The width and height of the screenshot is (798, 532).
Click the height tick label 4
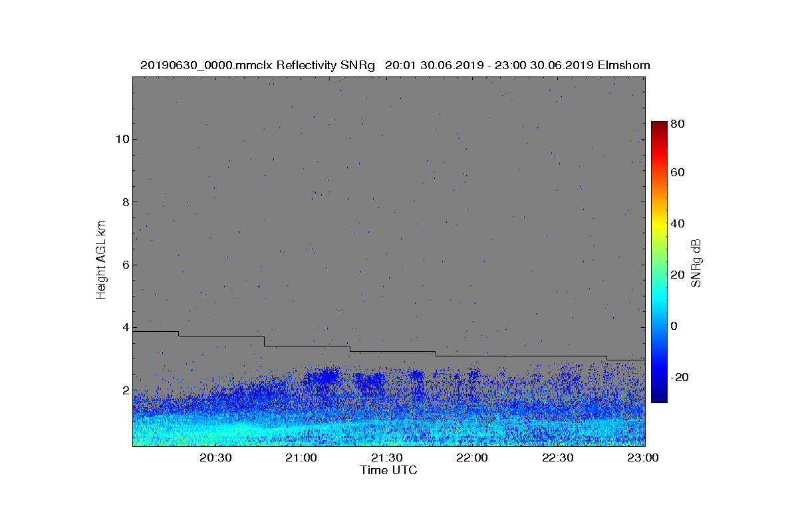125,328
